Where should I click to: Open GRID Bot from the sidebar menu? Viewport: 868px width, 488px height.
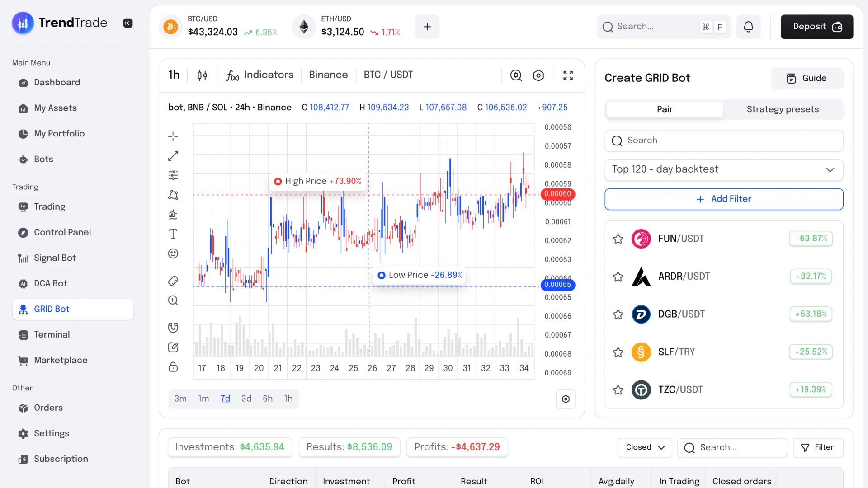tap(51, 309)
